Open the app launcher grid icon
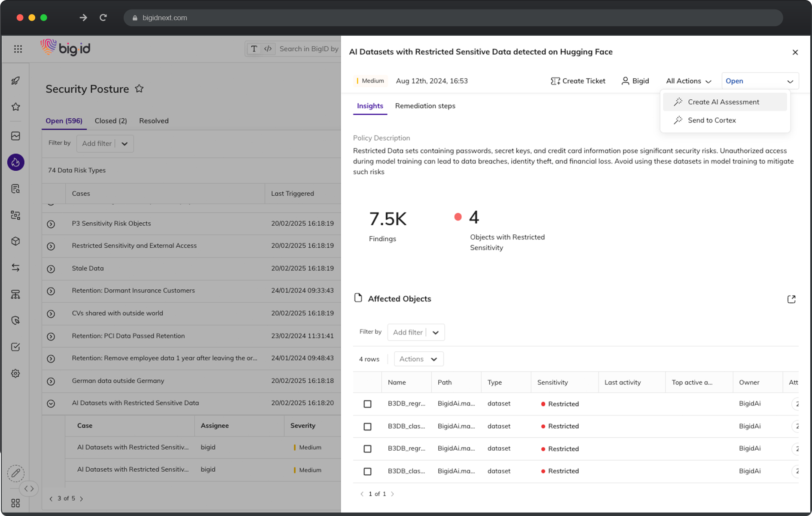The width and height of the screenshot is (812, 516). pyautogui.click(x=18, y=49)
